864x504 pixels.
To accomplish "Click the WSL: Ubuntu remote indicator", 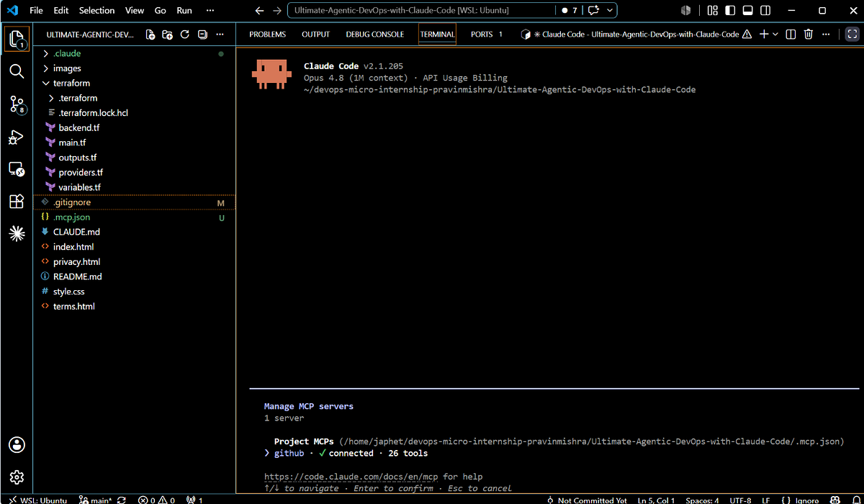I will pos(37,500).
